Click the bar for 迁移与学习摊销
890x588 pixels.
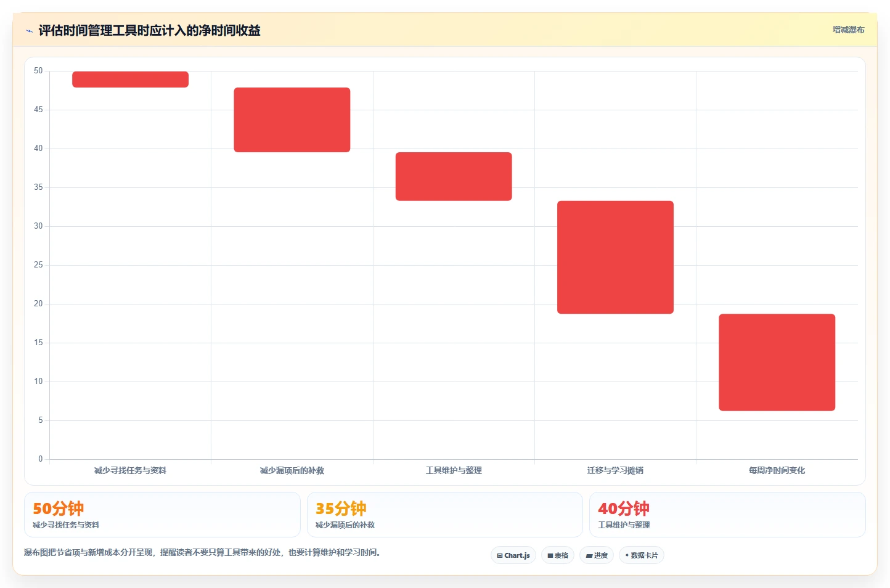click(615, 257)
